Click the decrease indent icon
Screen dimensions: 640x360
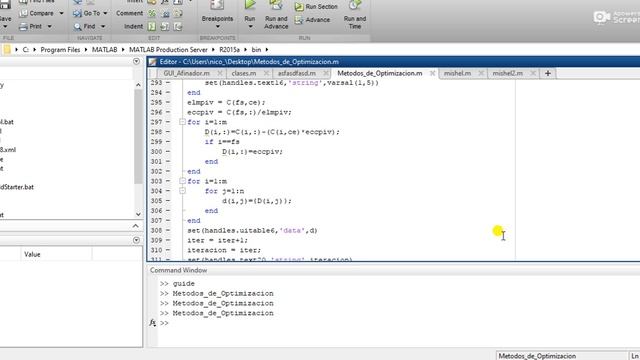(x=178, y=27)
